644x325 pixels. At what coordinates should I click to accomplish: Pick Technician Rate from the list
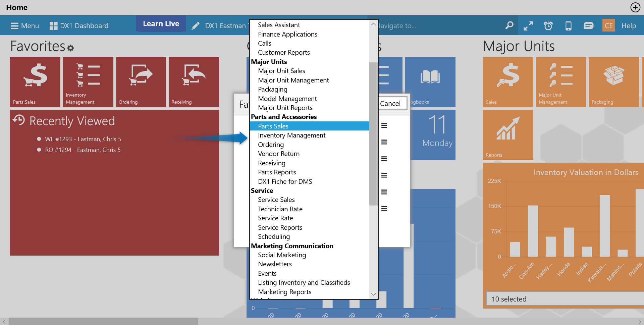pyautogui.click(x=310, y=209)
